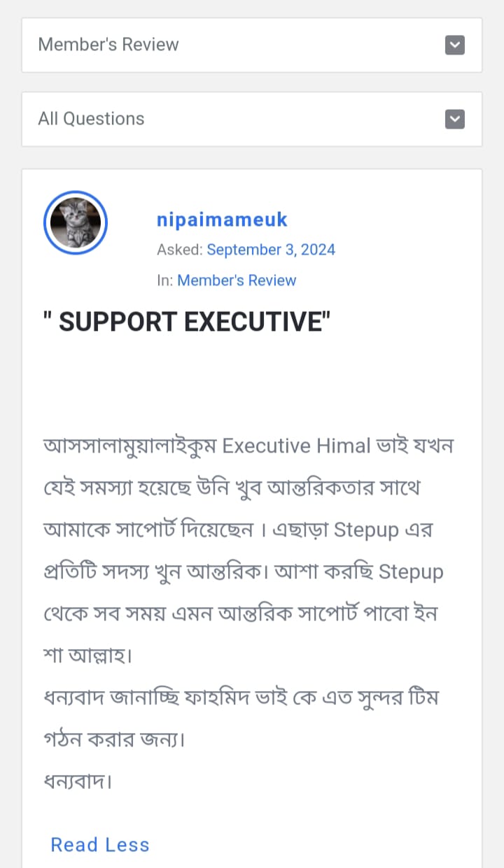Open the nipaimameuk user profile link

[x=222, y=220]
